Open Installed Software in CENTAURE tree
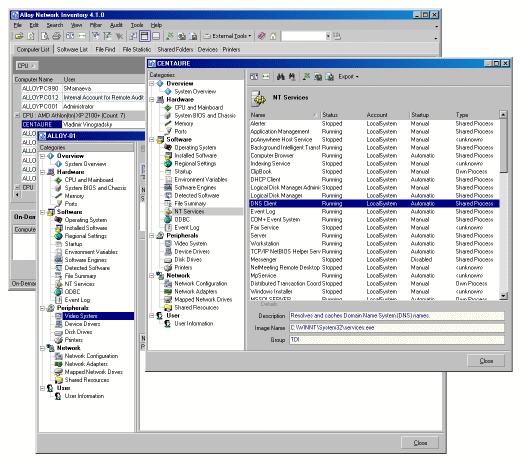Viewport: 521px width, 464px height. pyautogui.click(x=196, y=156)
